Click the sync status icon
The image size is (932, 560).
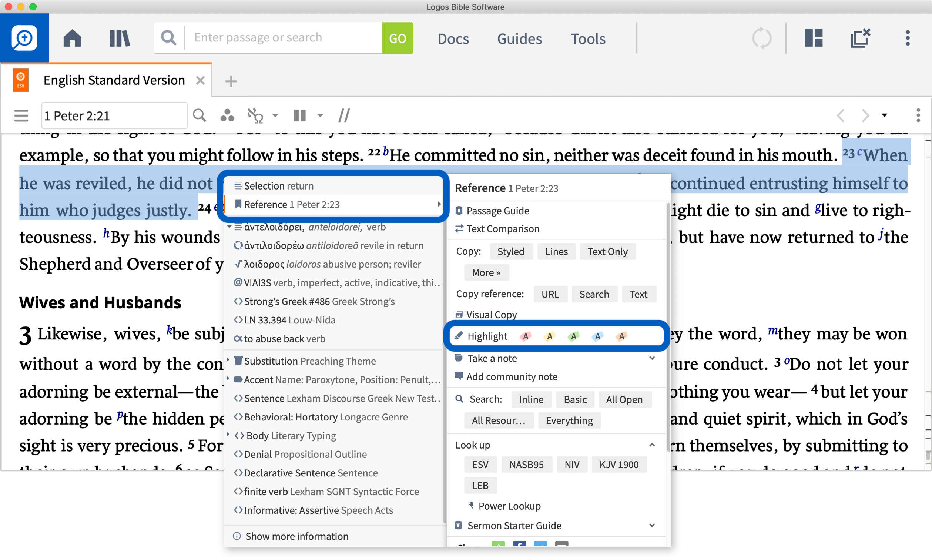[x=761, y=38]
